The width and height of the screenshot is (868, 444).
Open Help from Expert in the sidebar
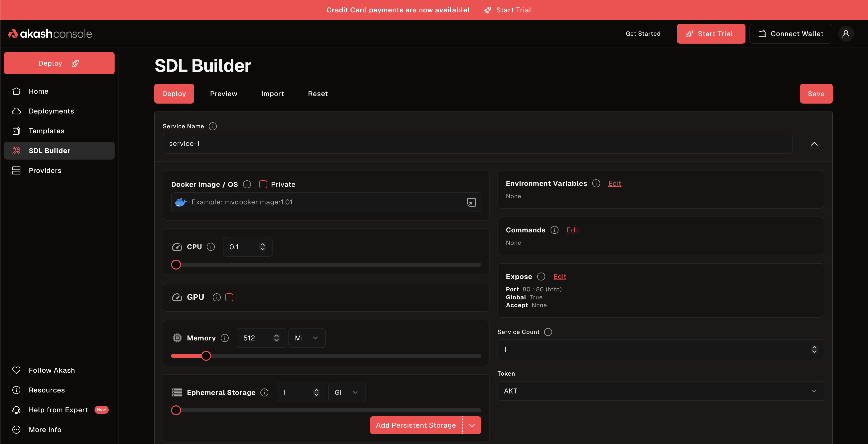(58, 410)
